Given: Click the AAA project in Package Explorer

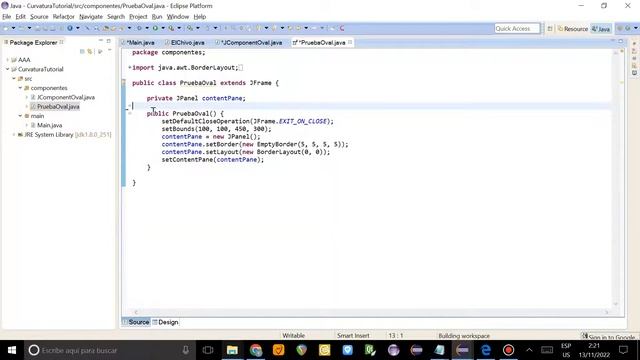Looking at the screenshot, I should click(21, 60).
